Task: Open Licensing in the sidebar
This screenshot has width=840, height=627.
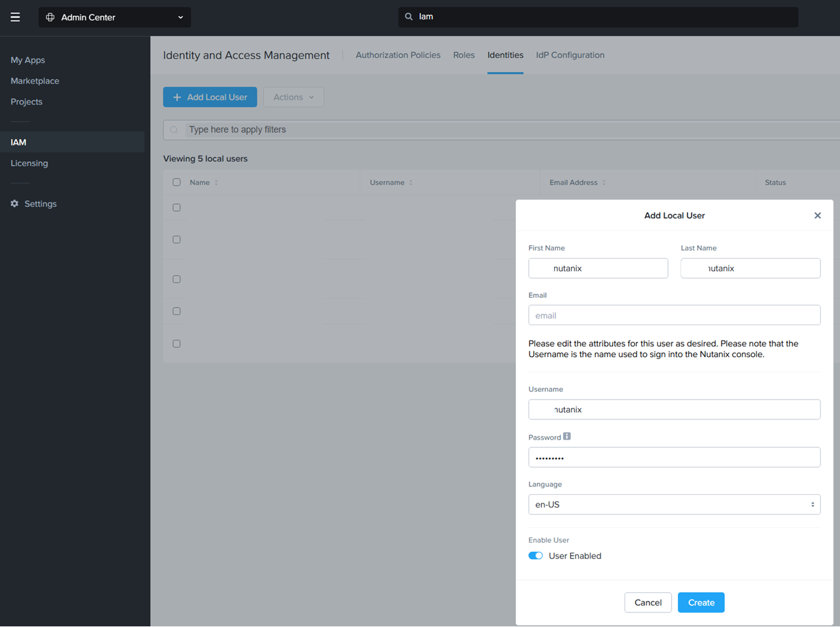Action: (29, 163)
